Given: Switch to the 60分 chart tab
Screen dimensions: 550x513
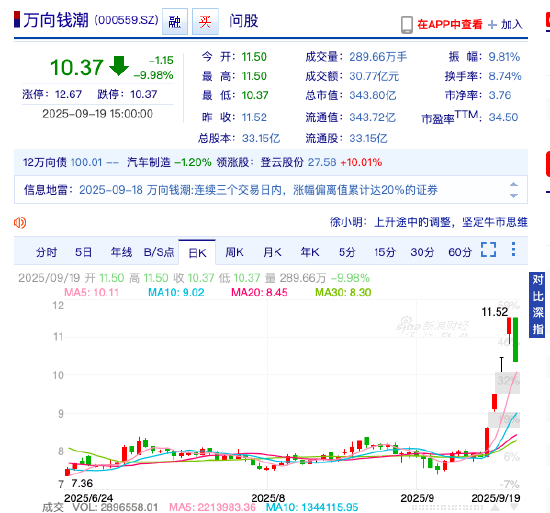Looking at the screenshot, I should pos(460,252).
